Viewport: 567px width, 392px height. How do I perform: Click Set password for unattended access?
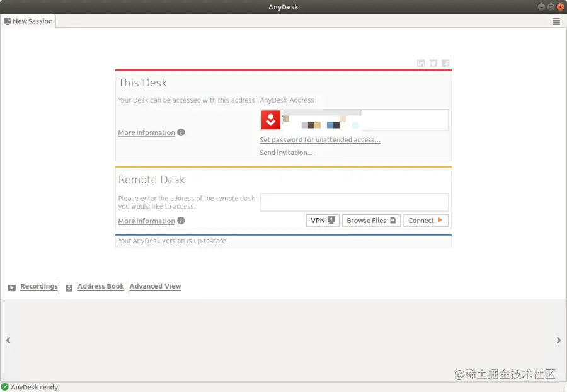319,139
